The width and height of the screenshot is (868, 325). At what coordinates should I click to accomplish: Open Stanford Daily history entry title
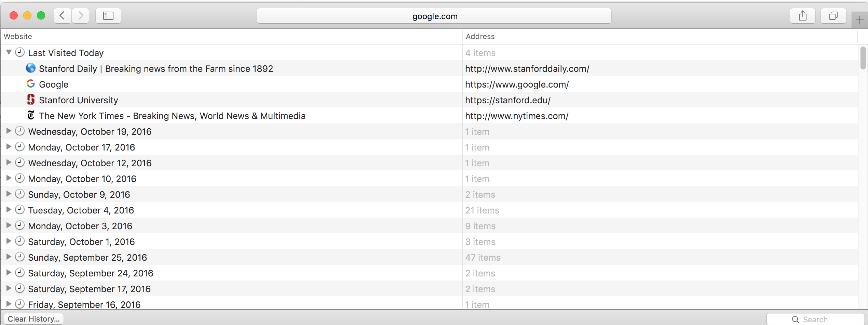pyautogui.click(x=156, y=69)
